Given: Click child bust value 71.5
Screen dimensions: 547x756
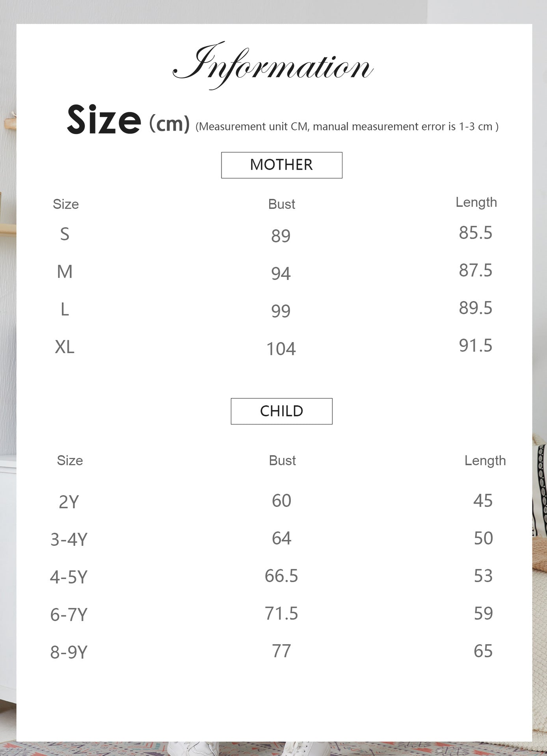Looking at the screenshot, I should click(x=281, y=613).
